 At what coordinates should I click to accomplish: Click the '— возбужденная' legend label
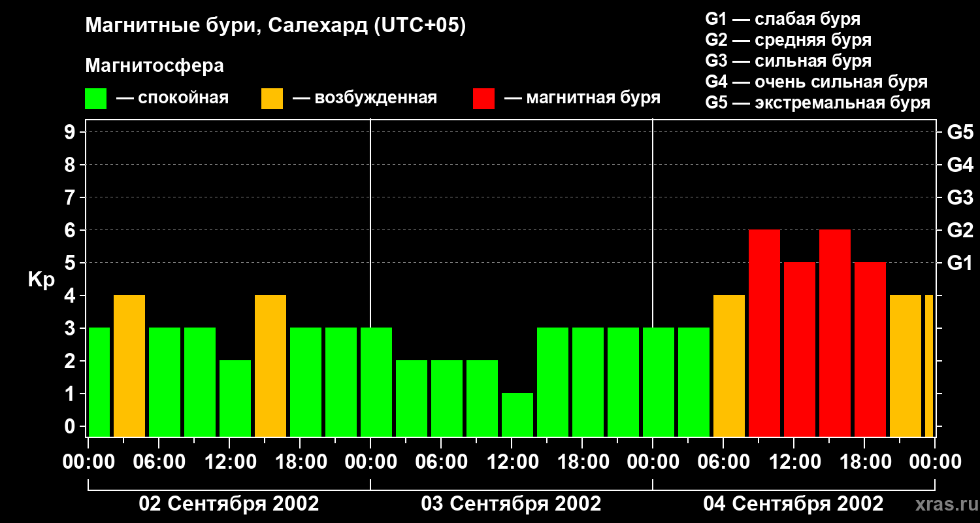click(365, 98)
